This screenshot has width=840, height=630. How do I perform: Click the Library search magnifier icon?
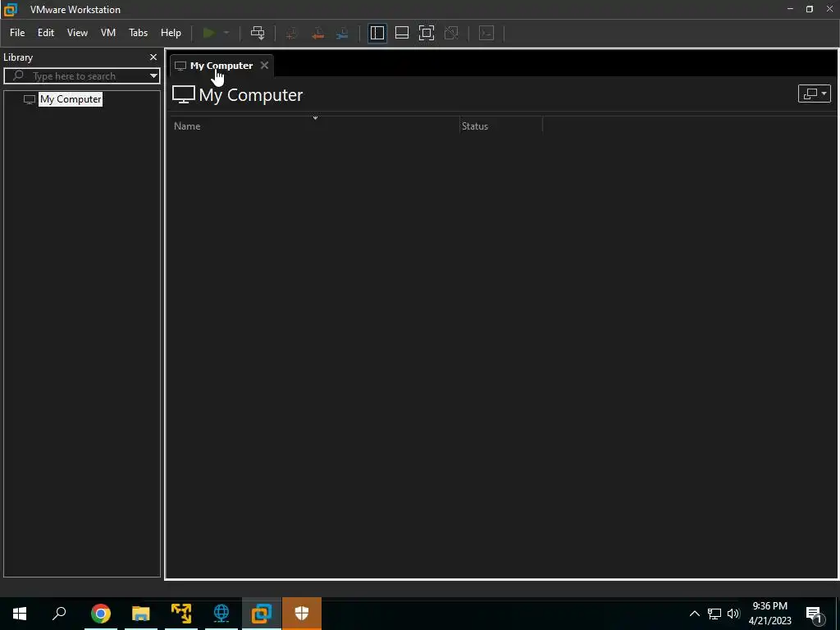[x=19, y=75]
